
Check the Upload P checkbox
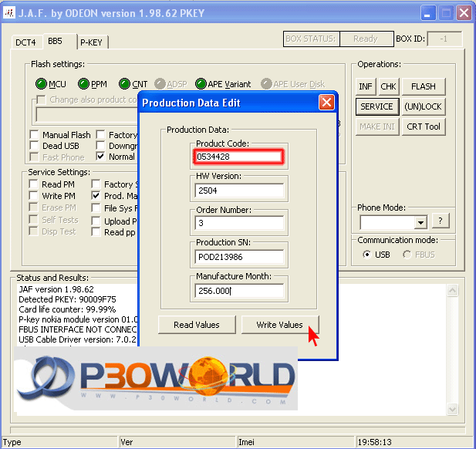tap(96, 221)
